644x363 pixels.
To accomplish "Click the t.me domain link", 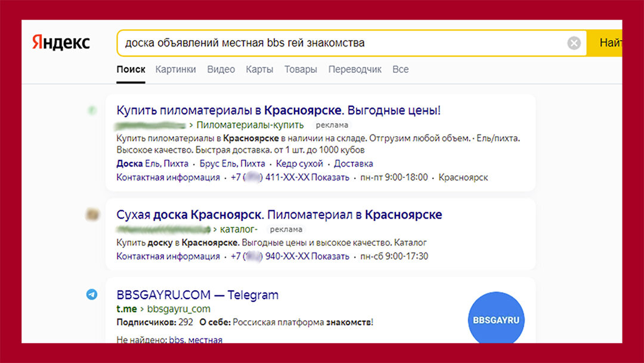I will (126, 309).
